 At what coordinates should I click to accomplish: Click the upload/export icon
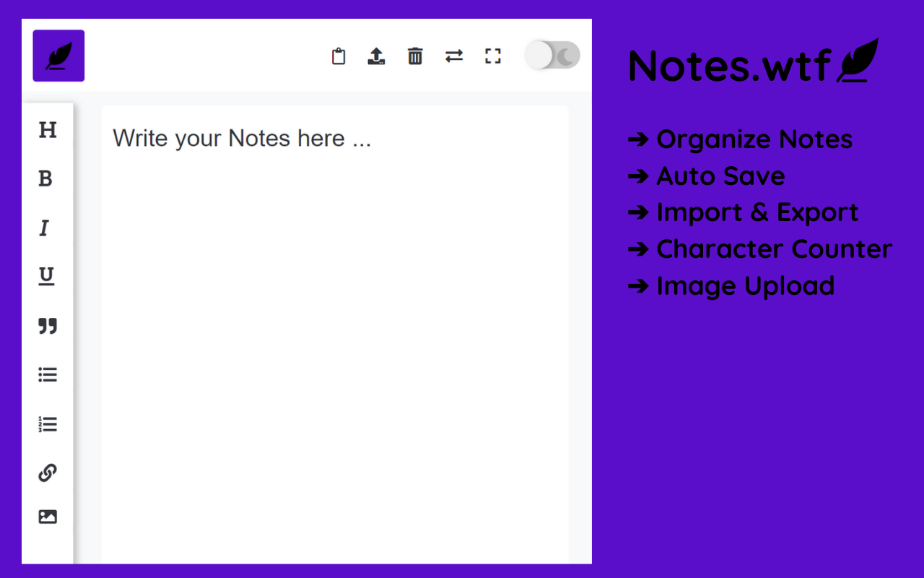(377, 56)
